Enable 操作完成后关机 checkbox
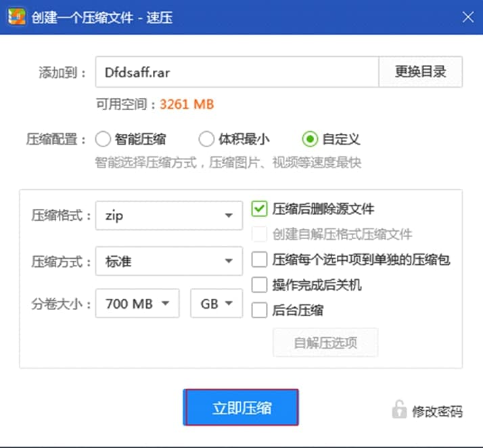Screen dimensions: 483x448 coord(259,284)
